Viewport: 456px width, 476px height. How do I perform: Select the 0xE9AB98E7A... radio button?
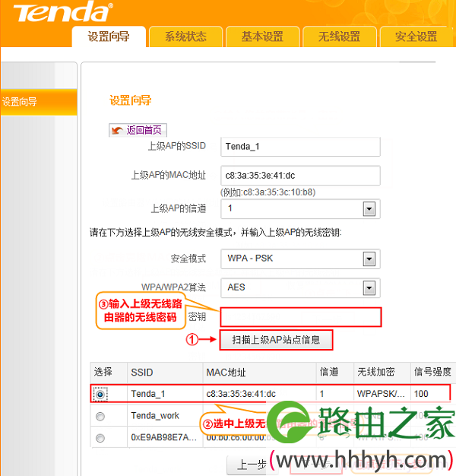tap(100, 438)
